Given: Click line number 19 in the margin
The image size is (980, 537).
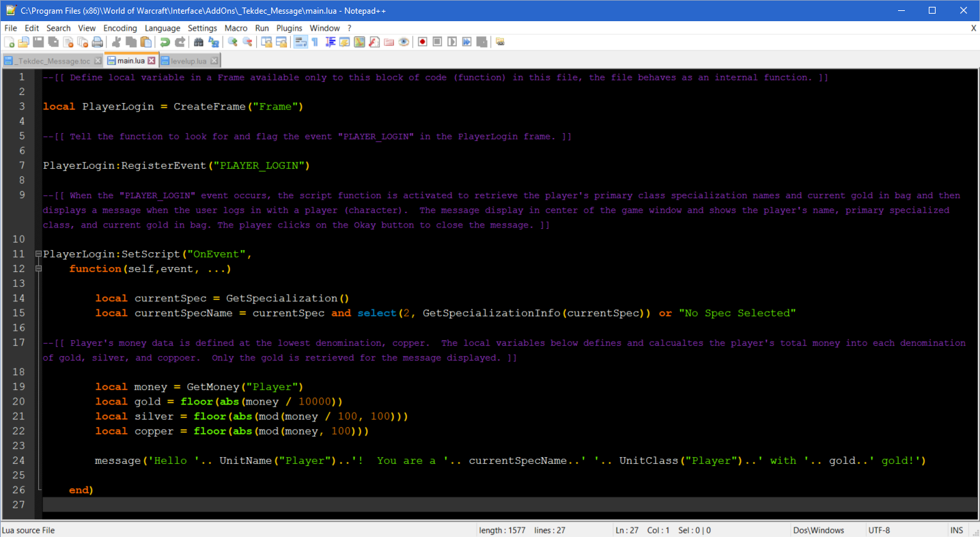Looking at the screenshot, I should click(18, 387).
